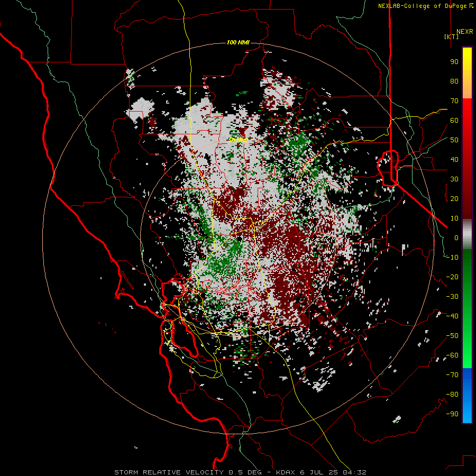Click the 30 value on velocity scale
This screenshot has width=476, height=476.
click(454, 179)
